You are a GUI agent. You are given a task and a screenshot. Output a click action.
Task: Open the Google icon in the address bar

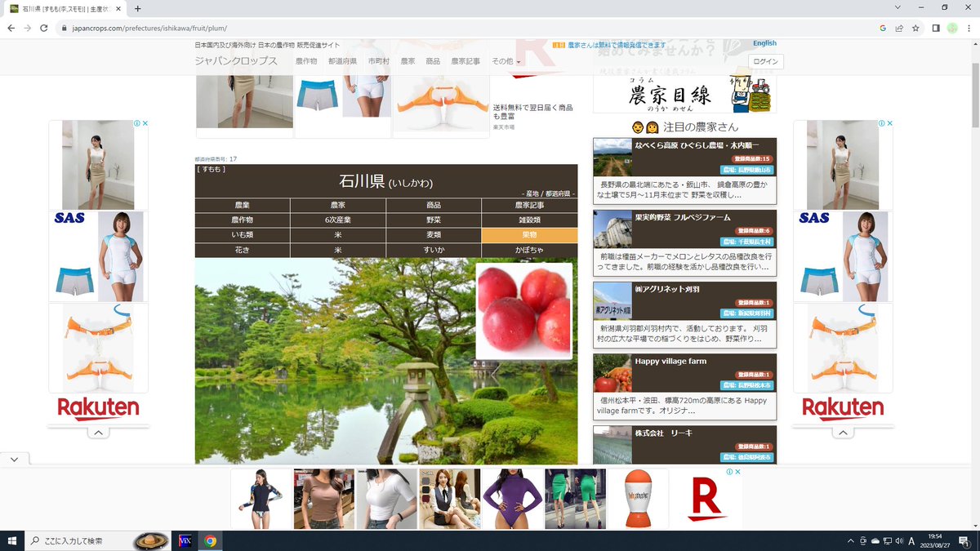coord(883,27)
